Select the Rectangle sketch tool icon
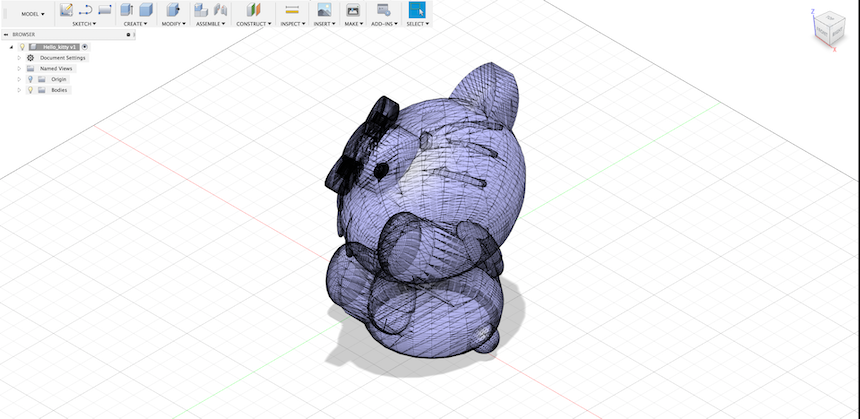 click(105, 9)
